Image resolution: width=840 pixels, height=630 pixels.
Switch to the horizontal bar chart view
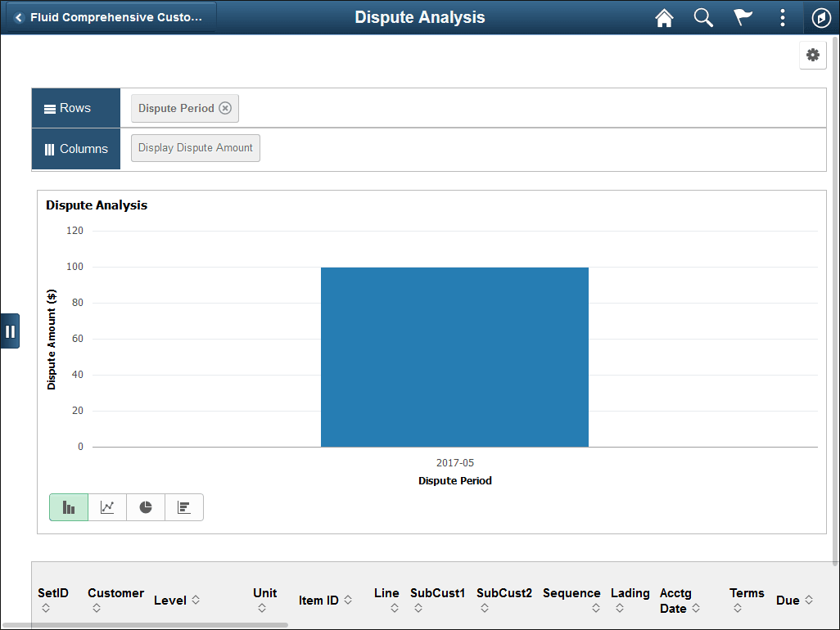click(x=183, y=507)
